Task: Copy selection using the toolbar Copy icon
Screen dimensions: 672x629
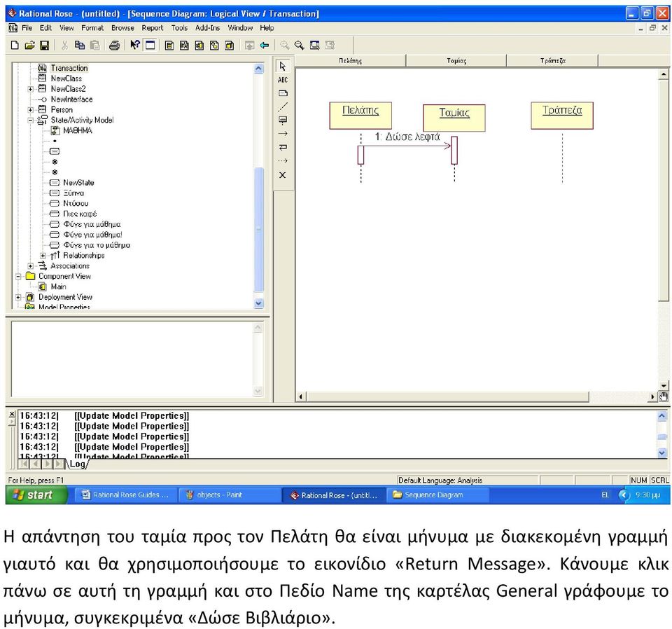Action: coord(80,45)
